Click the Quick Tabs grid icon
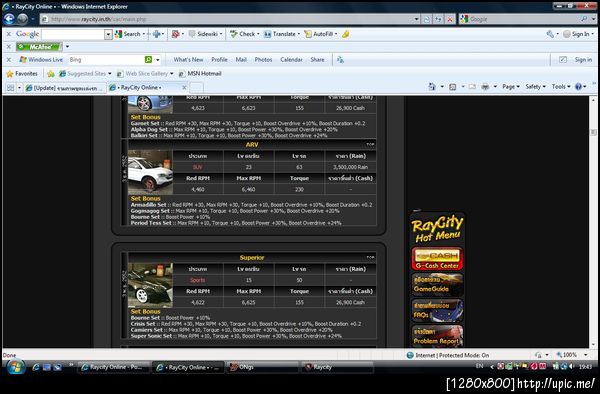Viewport: 600px width, 394px height. pos(10,88)
